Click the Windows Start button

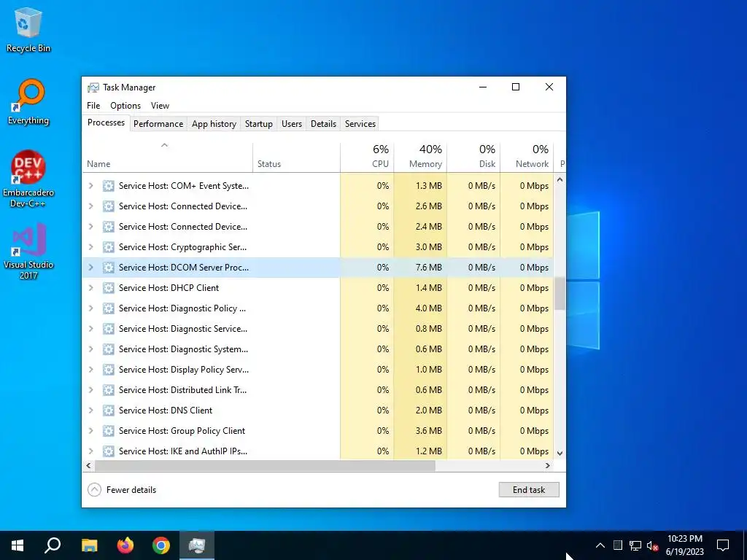(18, 545)
